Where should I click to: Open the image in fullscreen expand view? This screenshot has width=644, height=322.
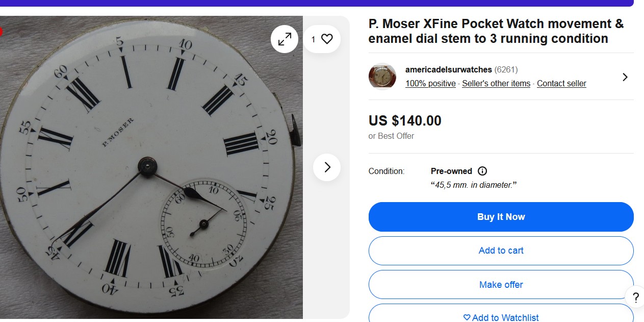click(285, 39)
